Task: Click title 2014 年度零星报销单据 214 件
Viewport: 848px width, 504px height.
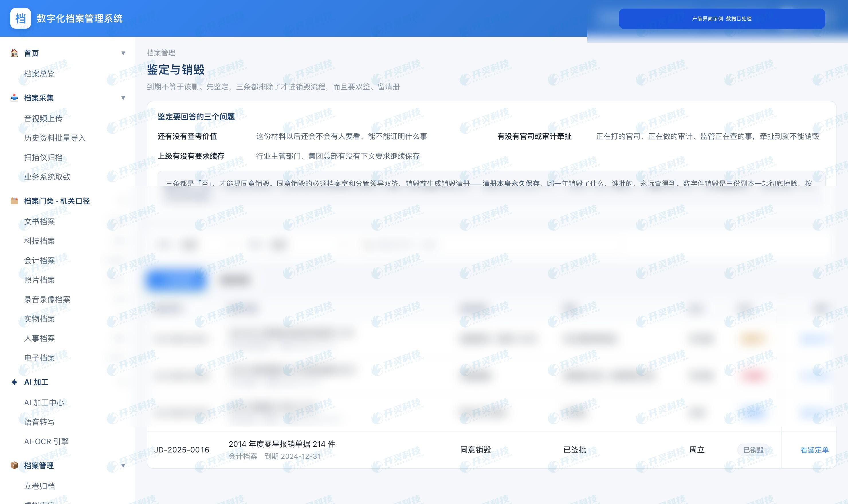Action: [x=282, y=444]
